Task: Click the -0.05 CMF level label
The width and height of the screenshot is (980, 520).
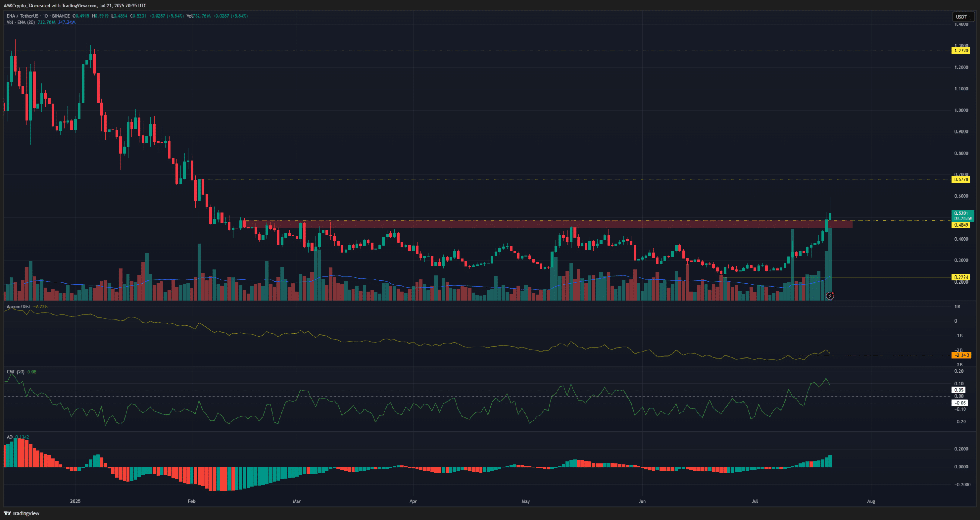Action: click(960, 403)
